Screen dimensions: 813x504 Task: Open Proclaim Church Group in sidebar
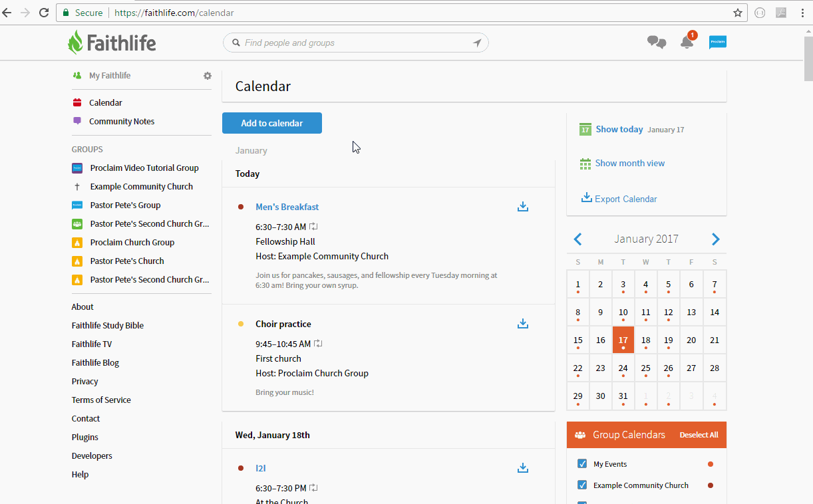(x=132, y=243)
